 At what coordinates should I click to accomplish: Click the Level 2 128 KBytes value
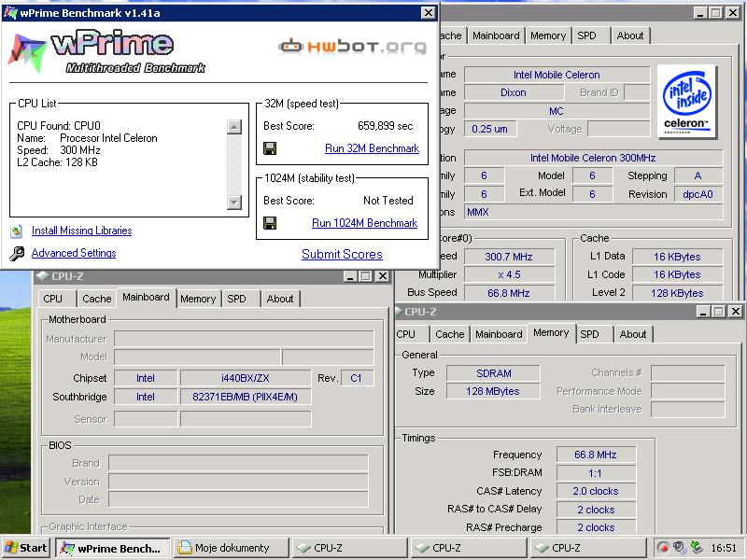pos(678,293)
